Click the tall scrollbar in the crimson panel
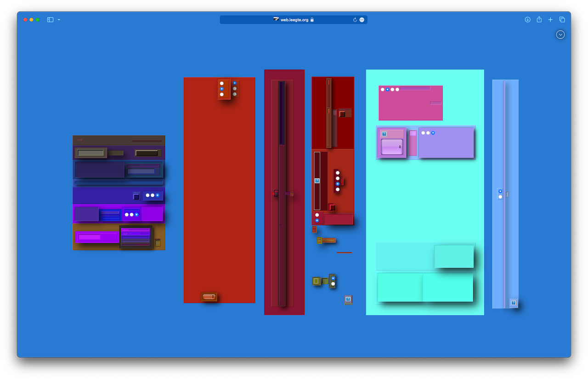 pos(282,193)
